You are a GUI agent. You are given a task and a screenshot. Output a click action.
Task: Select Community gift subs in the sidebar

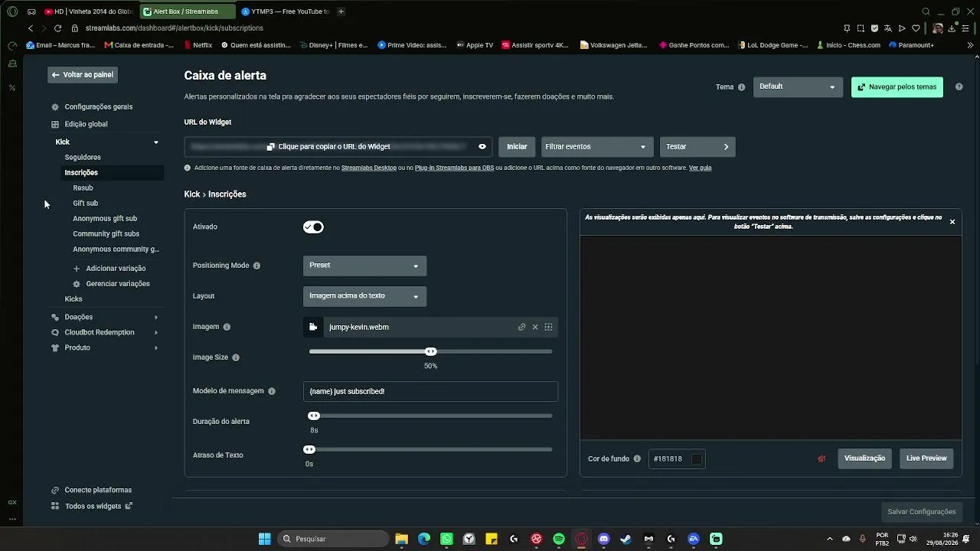[106, 234]
